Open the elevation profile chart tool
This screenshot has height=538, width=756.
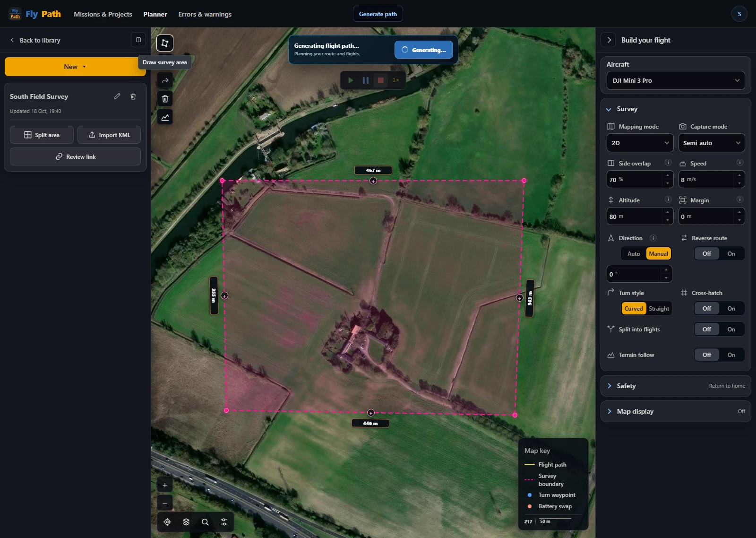click(165, 117)
